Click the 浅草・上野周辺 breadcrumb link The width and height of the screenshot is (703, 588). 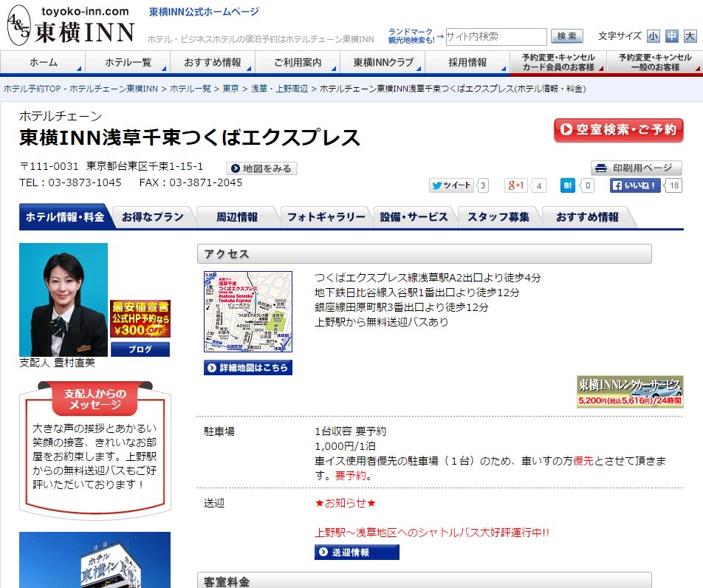(279, 89)
